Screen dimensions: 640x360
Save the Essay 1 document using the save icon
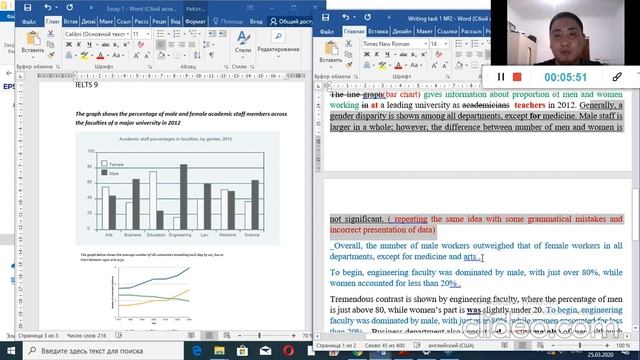click(27, 7)
